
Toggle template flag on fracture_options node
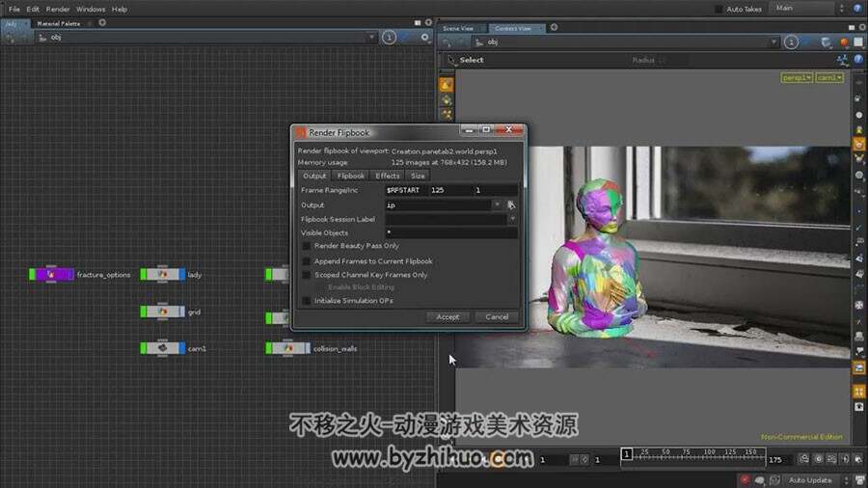click(x=32, y=275)
